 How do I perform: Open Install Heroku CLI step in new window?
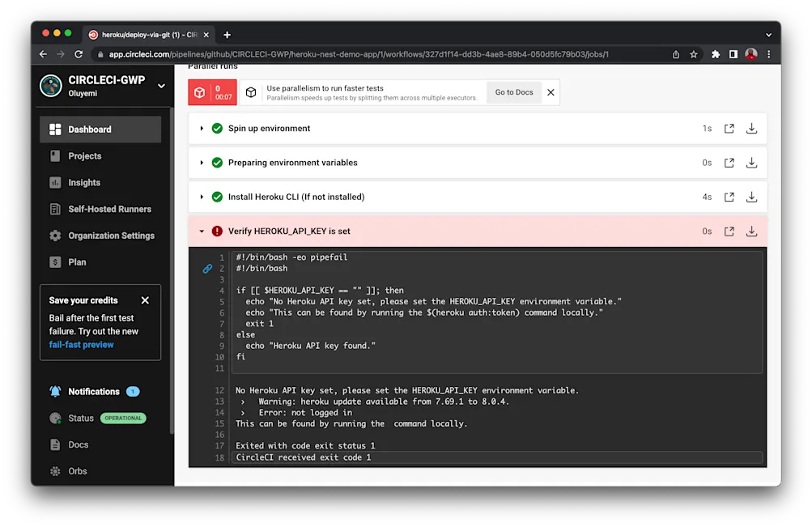pyautogui.click(x=728, y=197)
